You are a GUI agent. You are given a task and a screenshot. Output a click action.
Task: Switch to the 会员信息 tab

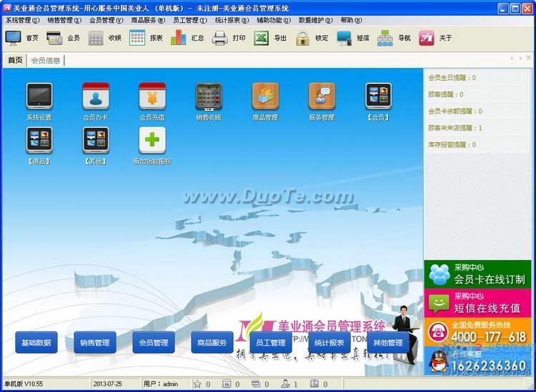click(x=46, y=61)
